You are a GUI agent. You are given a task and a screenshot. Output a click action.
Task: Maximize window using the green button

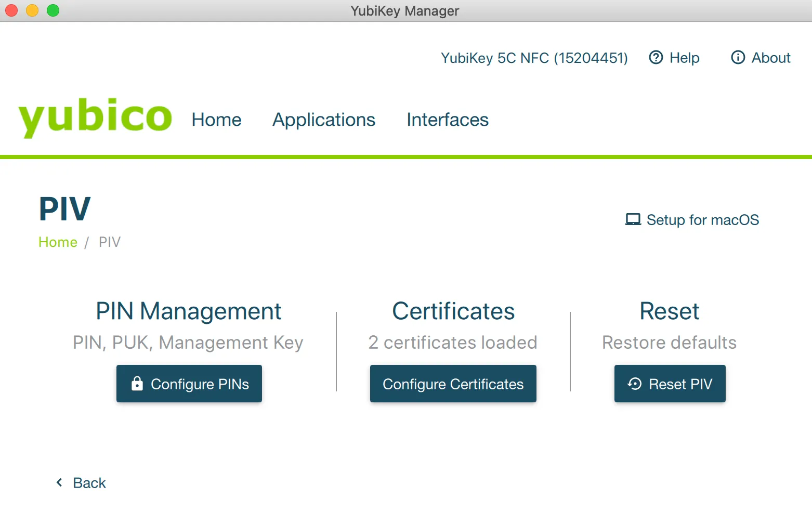(x=53, y=10)
